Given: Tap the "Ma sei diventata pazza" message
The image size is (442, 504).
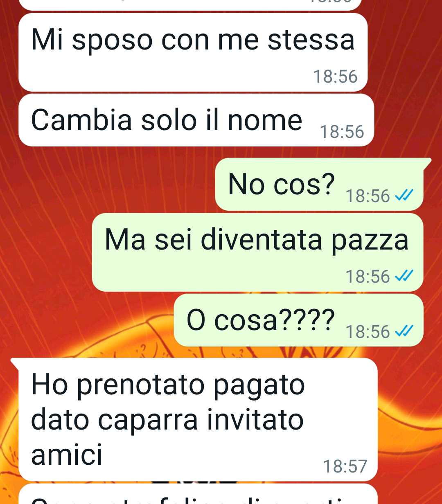Looking at the screenshot, I should click(x=257, y=252).
